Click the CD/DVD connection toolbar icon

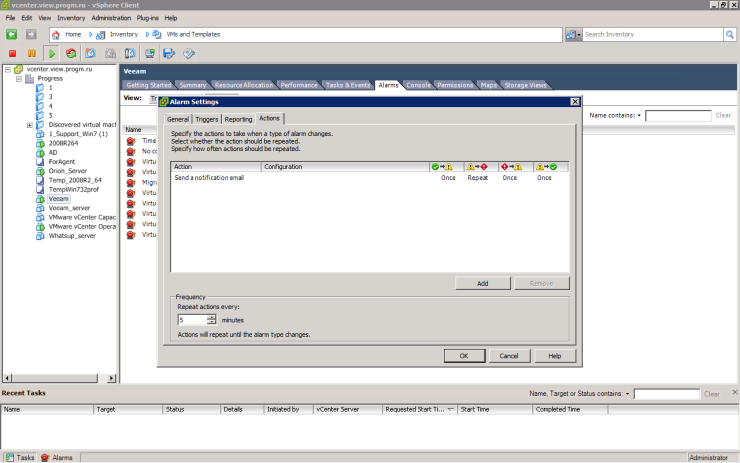189,53
